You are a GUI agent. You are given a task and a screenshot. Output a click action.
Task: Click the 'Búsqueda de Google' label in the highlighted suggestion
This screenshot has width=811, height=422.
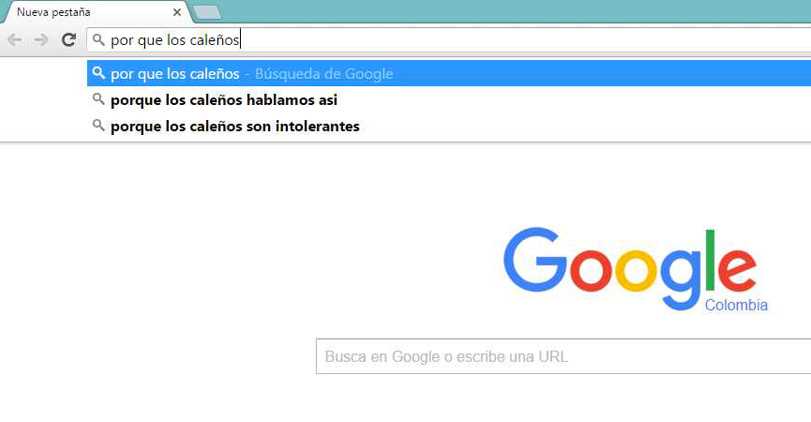(x=324, y=73)
